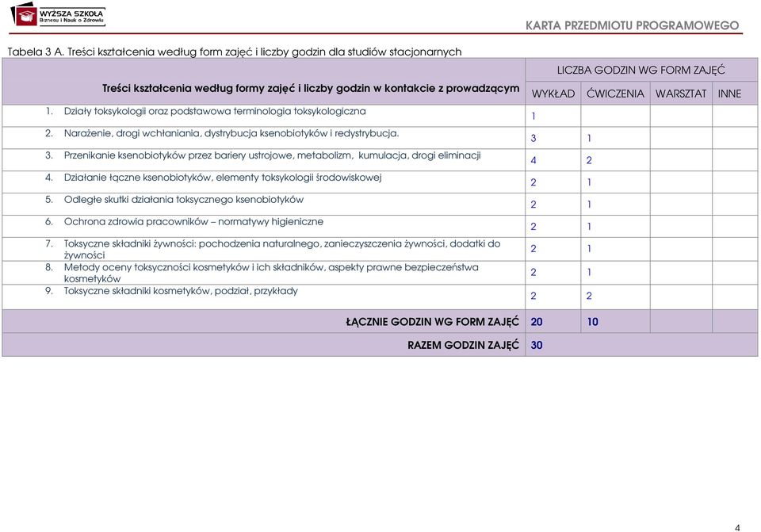Screen dimensions: 761x532
Task: Click the KARTA PRZEDMIOTU PROGRAMOWEGO header text
Action: tap(632, 25)
